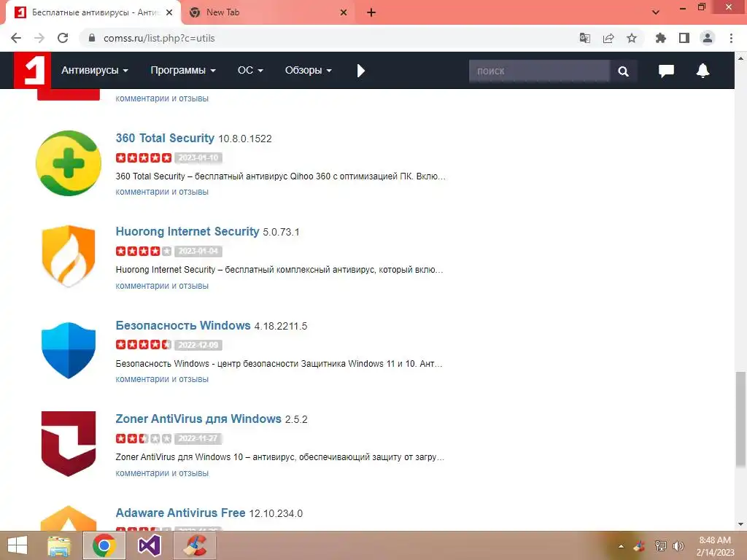Click the Google Translate page icon

584,38
